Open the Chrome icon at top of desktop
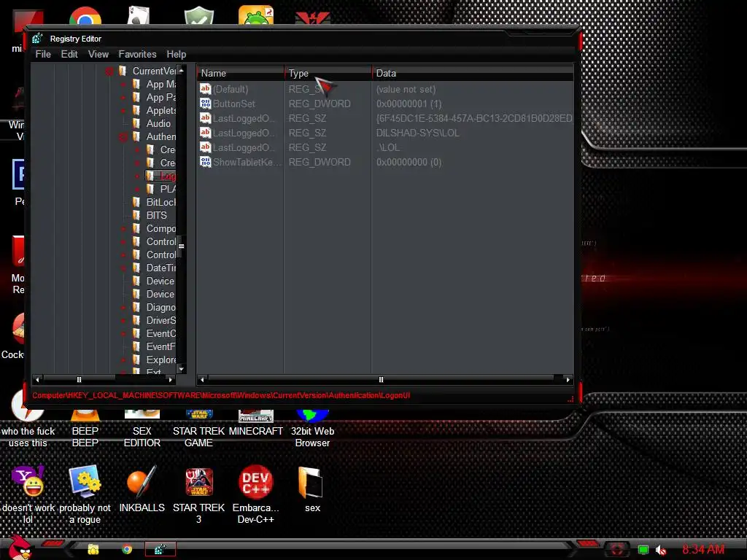 pyautogui.click(x=85, y=16)
